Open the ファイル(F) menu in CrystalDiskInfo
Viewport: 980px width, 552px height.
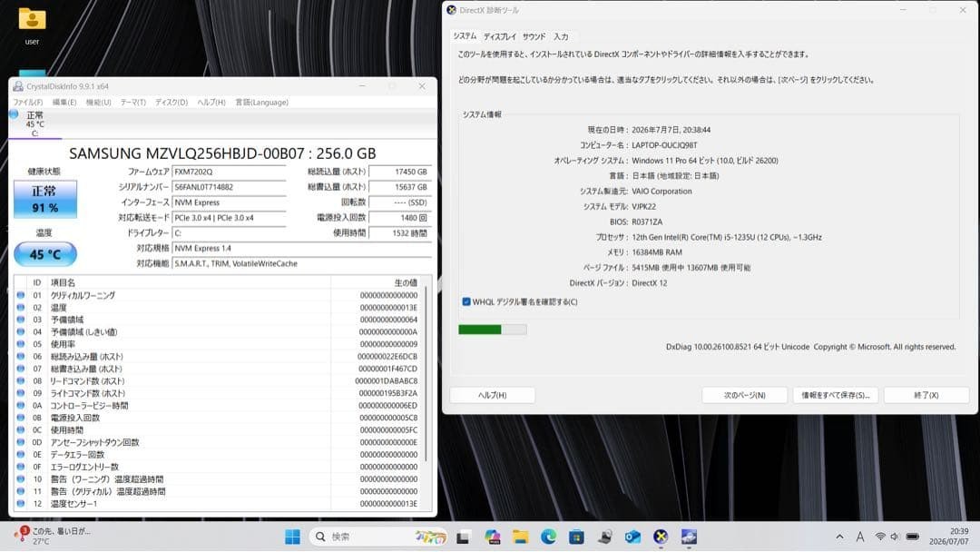pyautogui.click(x=28, y=102)
